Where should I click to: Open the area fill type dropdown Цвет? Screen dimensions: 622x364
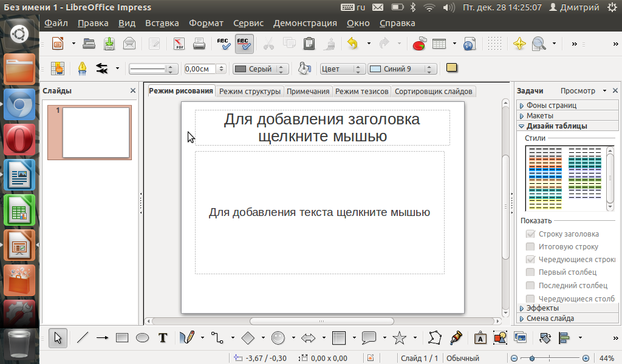click(343, 69)
